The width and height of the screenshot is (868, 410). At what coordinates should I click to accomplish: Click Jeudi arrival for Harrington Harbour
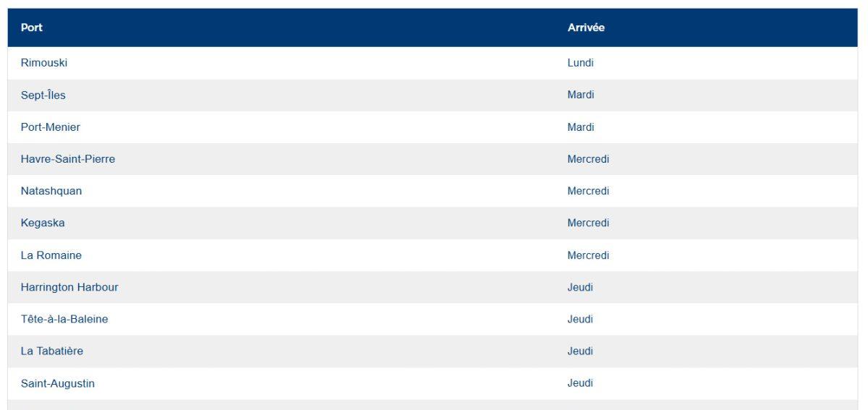coord(580,287)
